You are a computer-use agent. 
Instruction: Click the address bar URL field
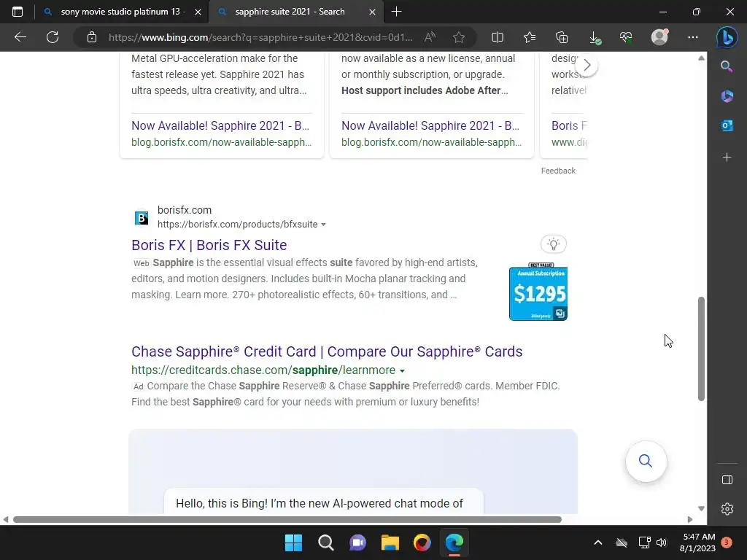(x=260, y=37)
